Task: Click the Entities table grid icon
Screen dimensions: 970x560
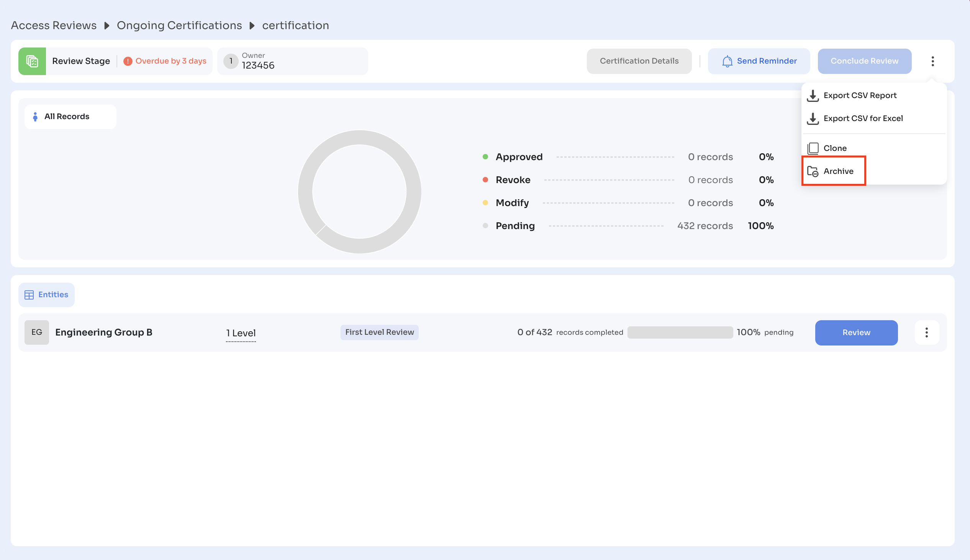Action: [29, 295]
